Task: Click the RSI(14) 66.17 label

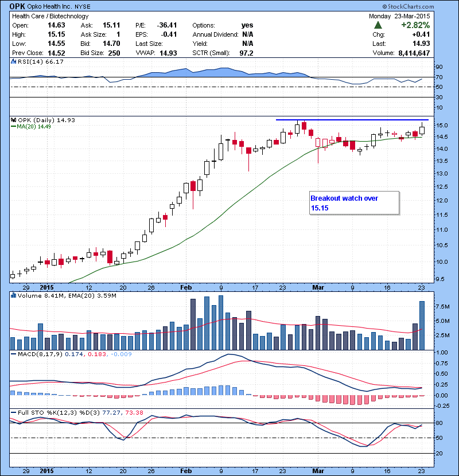Action: pos(40,61)
